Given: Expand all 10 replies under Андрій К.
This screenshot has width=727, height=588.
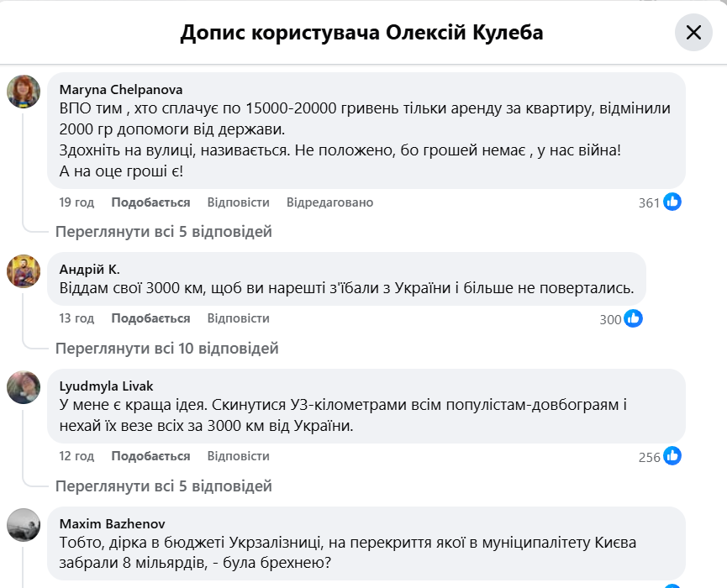Looking at the screenshot, I should tap(166, 348).
